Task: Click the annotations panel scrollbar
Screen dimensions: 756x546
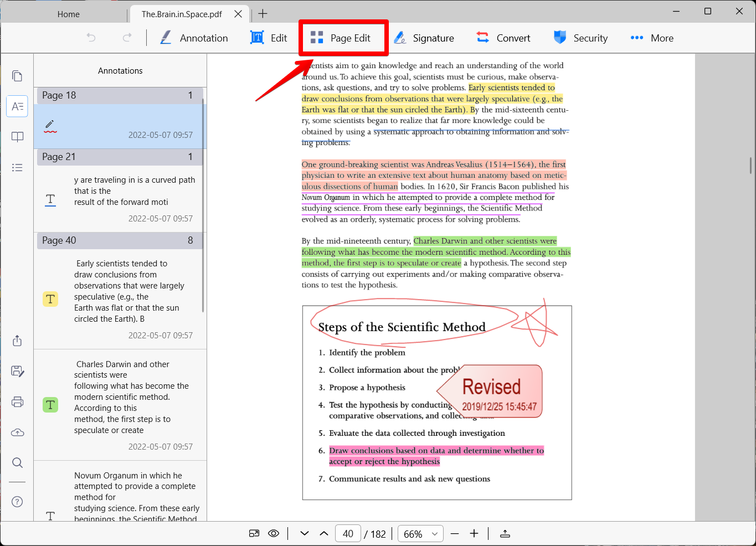Action: click(203, 205)
